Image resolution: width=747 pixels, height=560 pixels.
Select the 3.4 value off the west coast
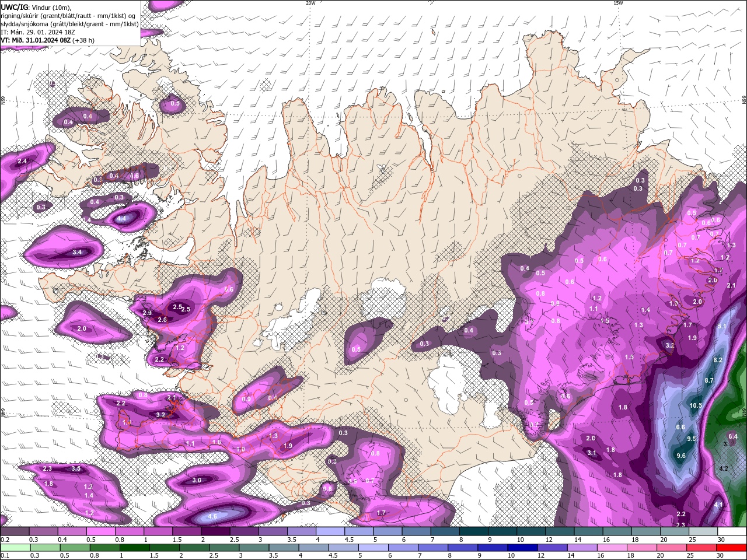click(77, 252)
